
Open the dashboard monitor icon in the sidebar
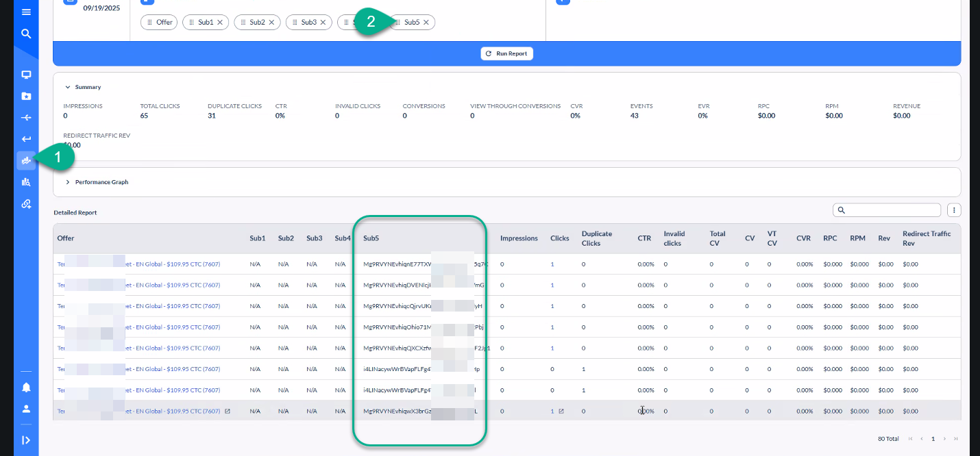(26, 75)
